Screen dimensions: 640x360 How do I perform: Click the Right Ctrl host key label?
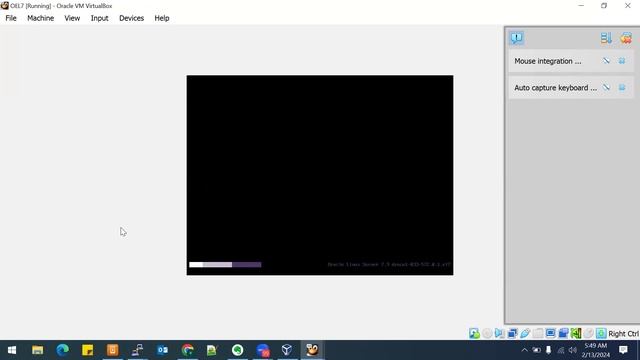click(x=623, y=334)
